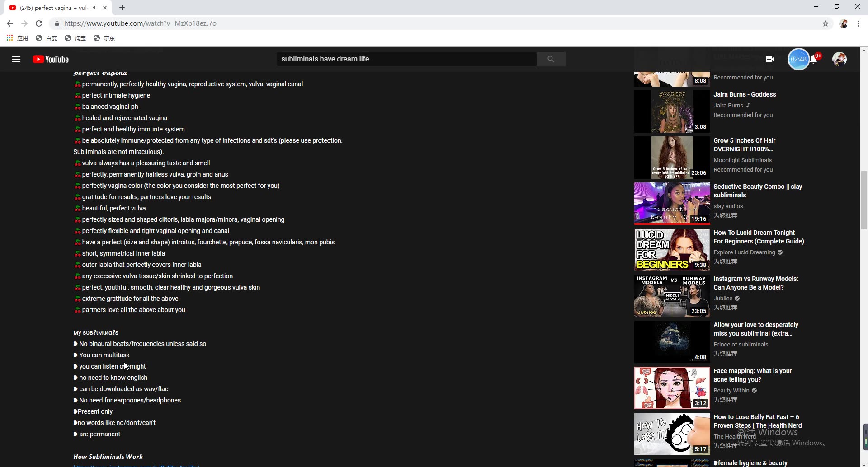The height and width of the screenshot is (467, 868).
Task: Click text 'no need to know english'
Action: click(113, 378)
